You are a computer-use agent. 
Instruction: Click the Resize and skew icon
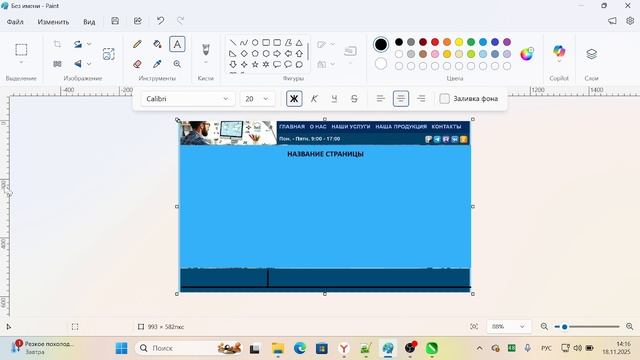pos(58,64)
